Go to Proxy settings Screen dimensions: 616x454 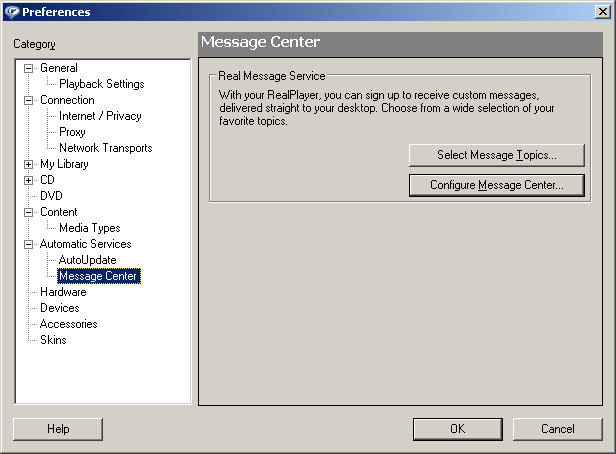coord(72,132)
